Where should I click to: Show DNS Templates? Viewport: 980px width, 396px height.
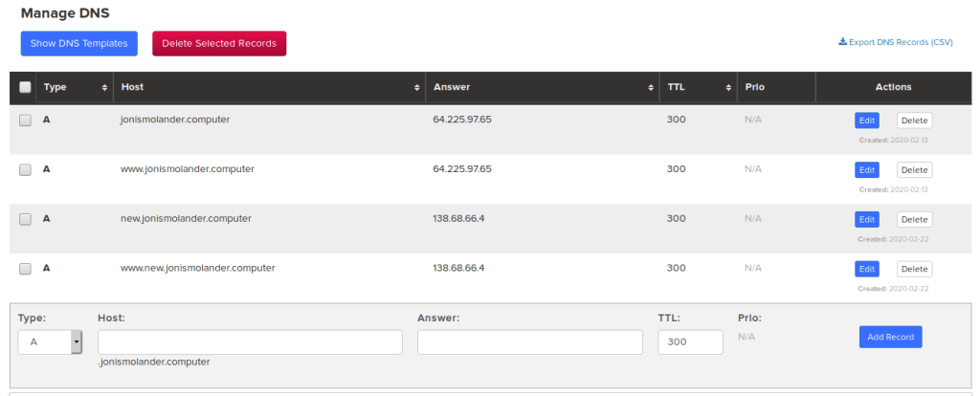point(79,43)
